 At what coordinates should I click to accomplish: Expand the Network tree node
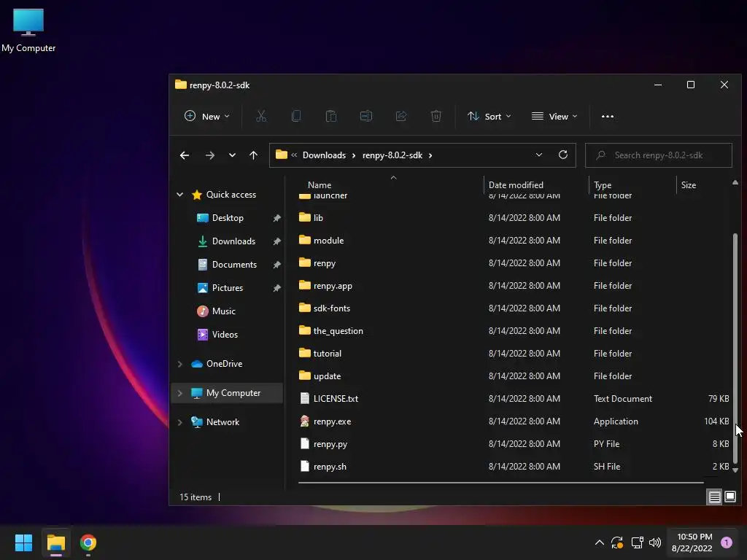click(180, 422)
